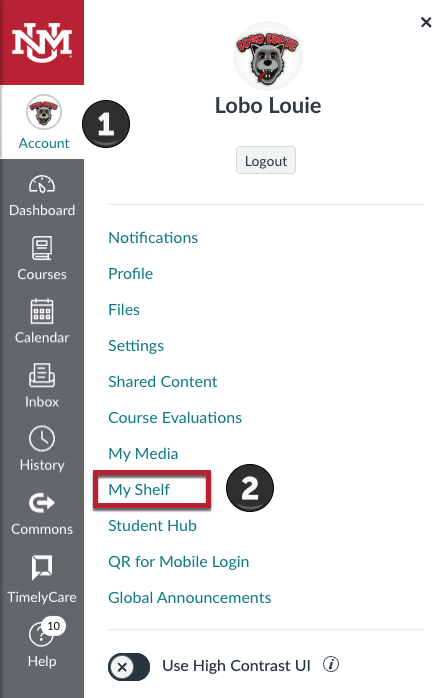Click Lobo Louie's large profile avatar
The width and height of the screenshot is (447, 698).
(268, 56)
